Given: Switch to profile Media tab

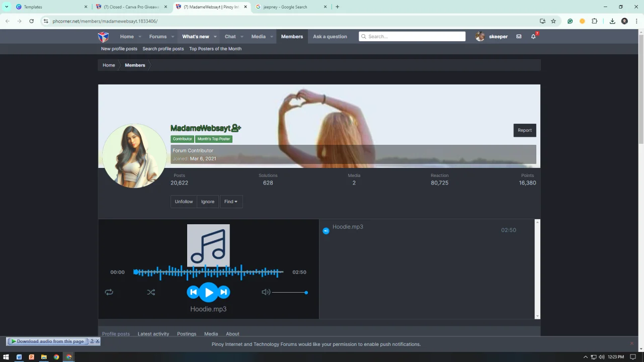Looking at the screenshot, I should [211, 334].
